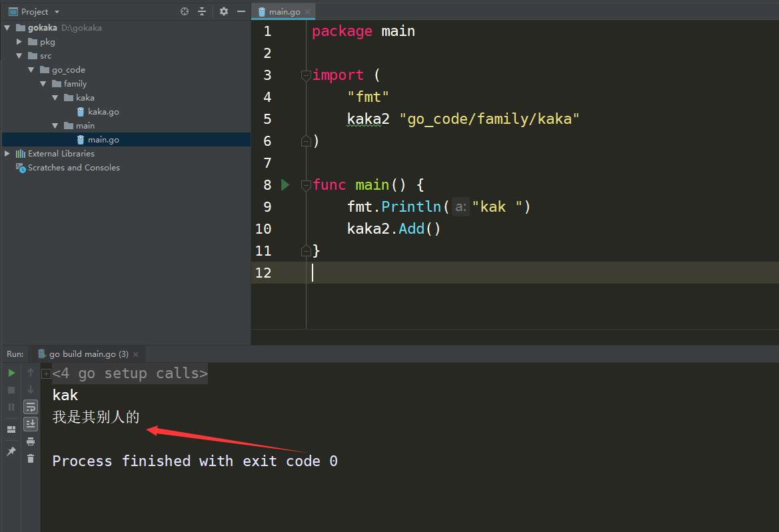Click fold end marker at line 11

(306, 250)
